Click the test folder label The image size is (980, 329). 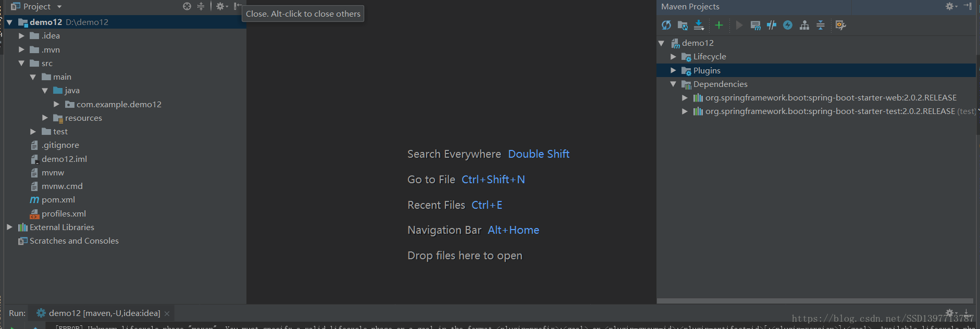(x=60, y=132)
